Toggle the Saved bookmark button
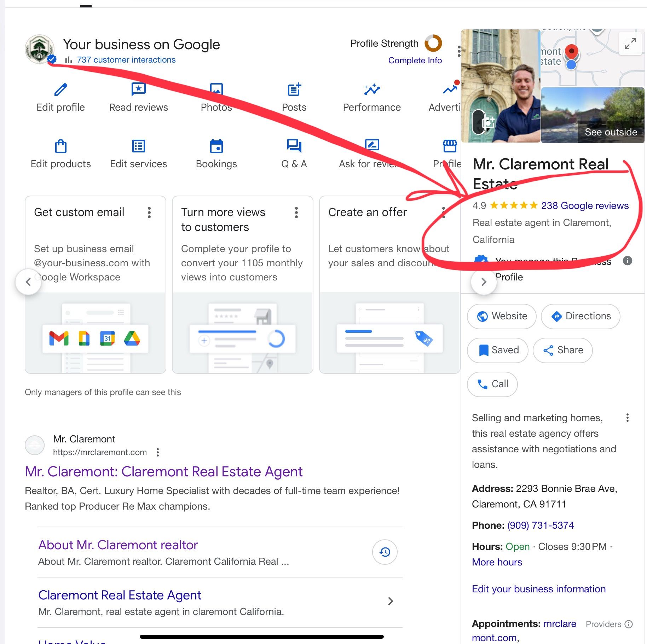 coord(497,350)
